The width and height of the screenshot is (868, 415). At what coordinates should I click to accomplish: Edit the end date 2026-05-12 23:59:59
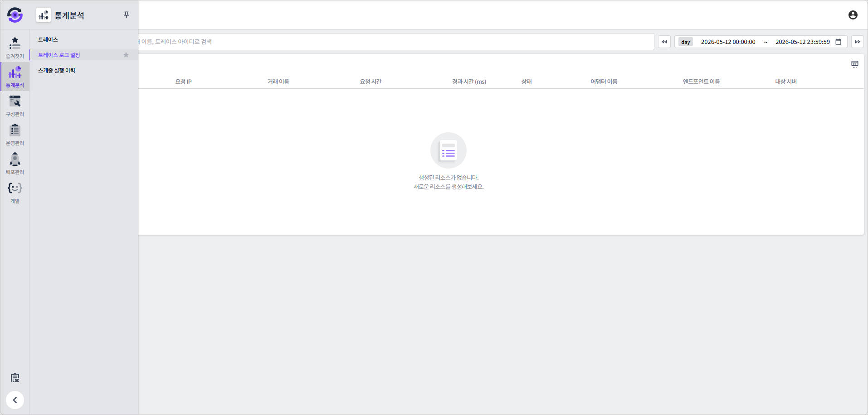pyautogui.click(x=803, y=42)
